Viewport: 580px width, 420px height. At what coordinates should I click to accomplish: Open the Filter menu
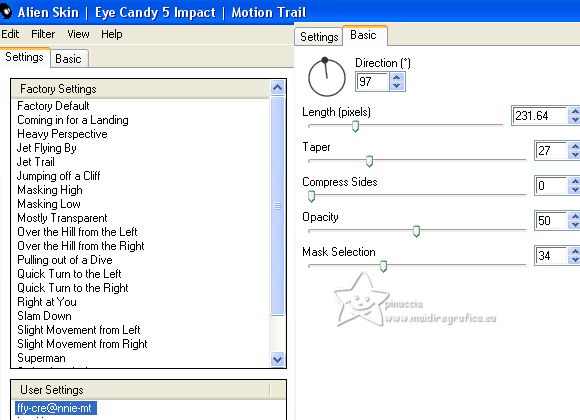tap(43, 34)
